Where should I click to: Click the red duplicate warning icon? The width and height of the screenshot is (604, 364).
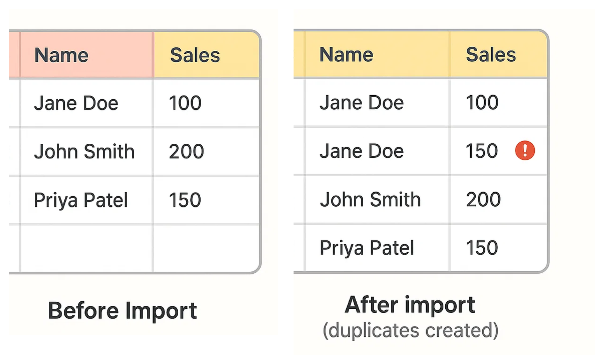pos(525,151)
